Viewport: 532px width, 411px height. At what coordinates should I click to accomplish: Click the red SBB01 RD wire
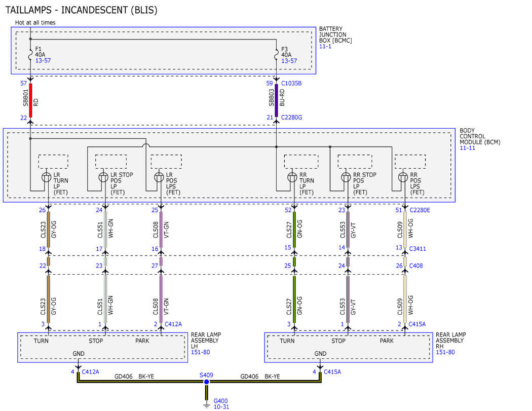point(30,100)
